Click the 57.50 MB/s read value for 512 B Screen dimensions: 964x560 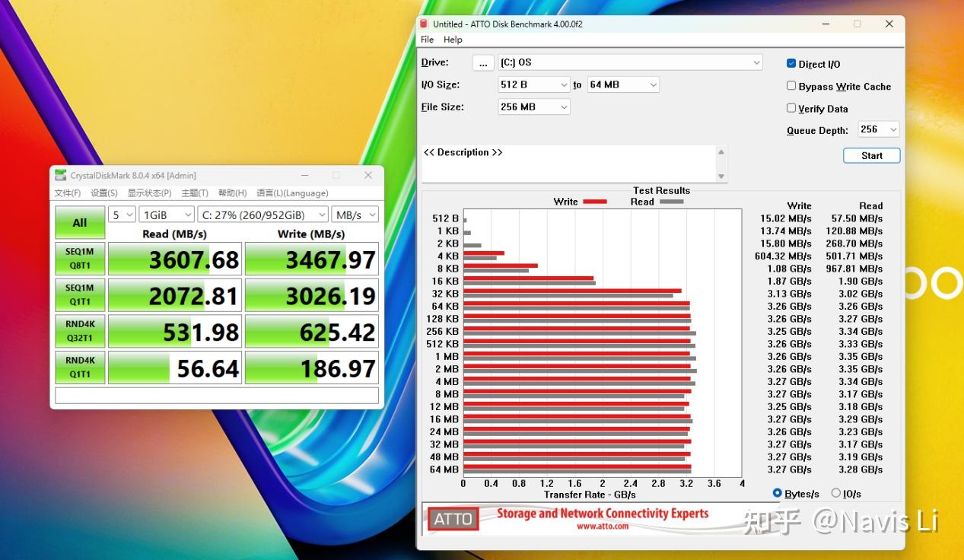857,218
